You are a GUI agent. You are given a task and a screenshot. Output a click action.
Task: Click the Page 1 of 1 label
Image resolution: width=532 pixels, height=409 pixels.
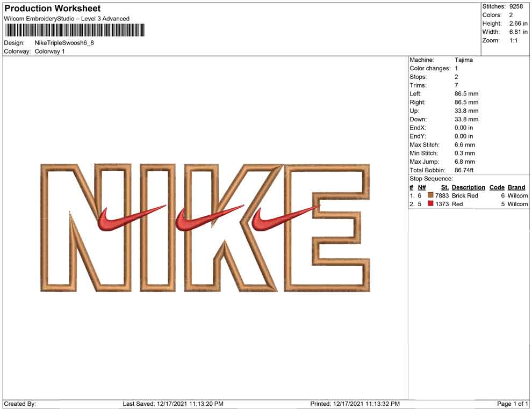coord(513,404)
